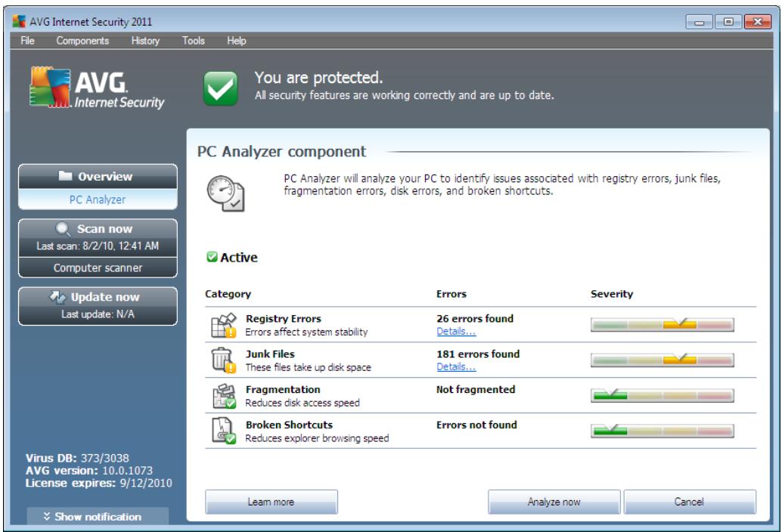The height and width of the screenshot is (532, 782).
Task: Click the PC Analyzer gauge icon
Action: (x=225, y=193)
